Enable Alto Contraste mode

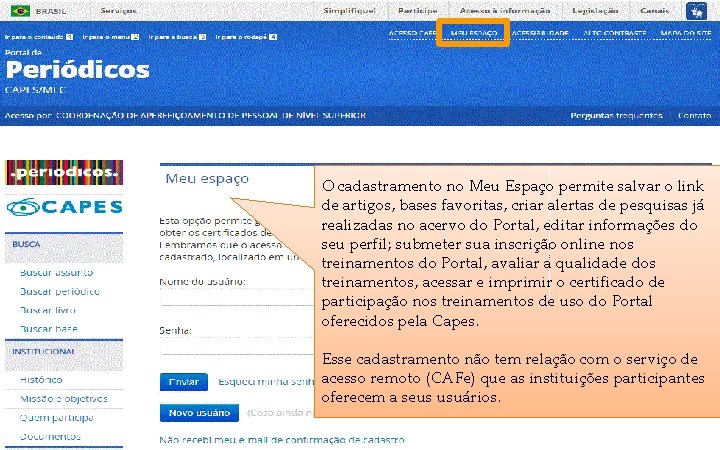(614, 33)
